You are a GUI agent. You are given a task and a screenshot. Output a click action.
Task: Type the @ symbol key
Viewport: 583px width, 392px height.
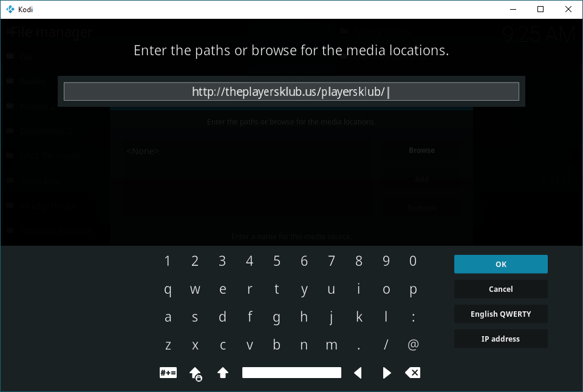(413, 345)
